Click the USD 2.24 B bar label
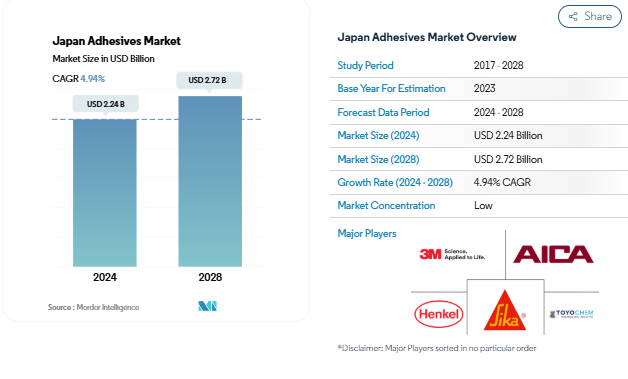The image size is (628, 379). coord(106,104)
